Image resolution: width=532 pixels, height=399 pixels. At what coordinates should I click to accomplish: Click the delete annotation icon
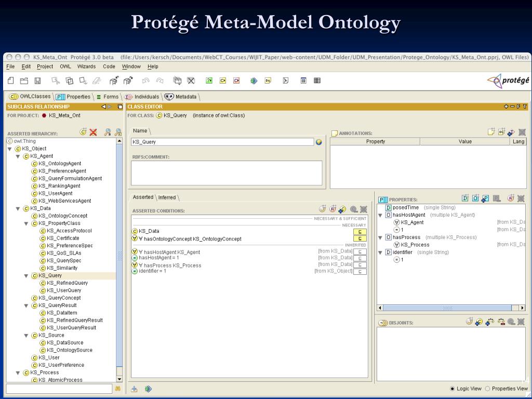click(x=522, y=132)
